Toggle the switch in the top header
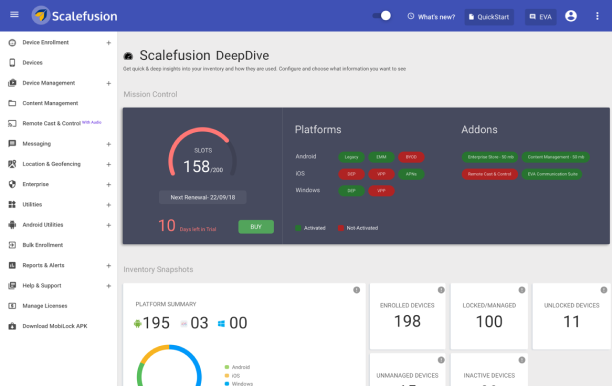 [382, 16]
